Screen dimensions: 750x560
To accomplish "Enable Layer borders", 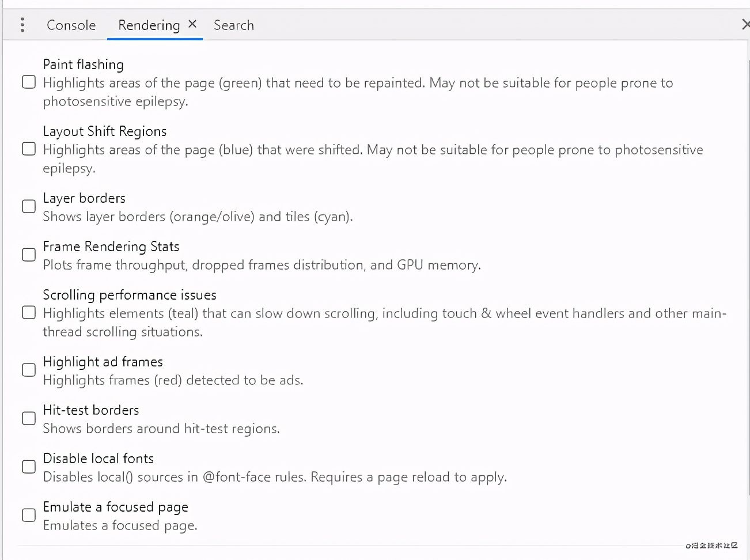I will (28, 206).
